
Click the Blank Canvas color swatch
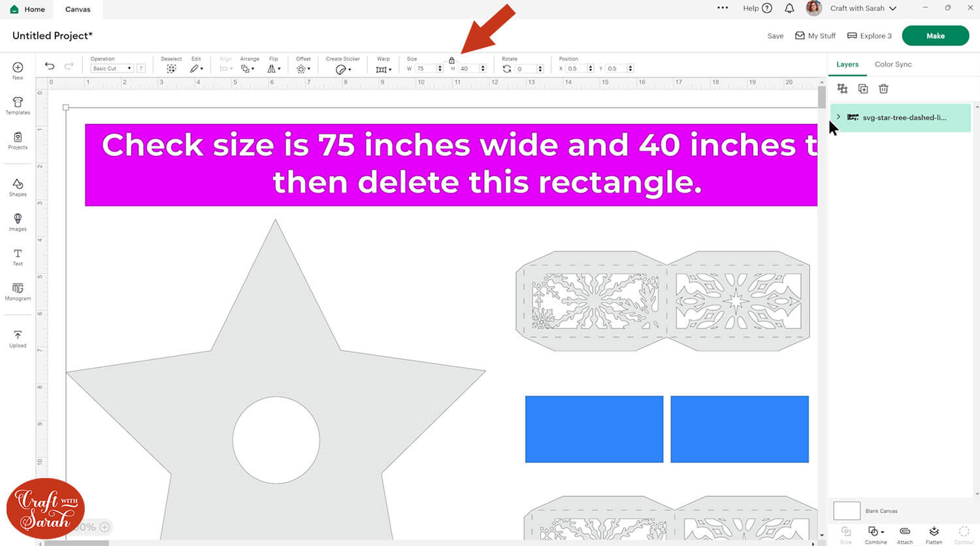[846, 511]
